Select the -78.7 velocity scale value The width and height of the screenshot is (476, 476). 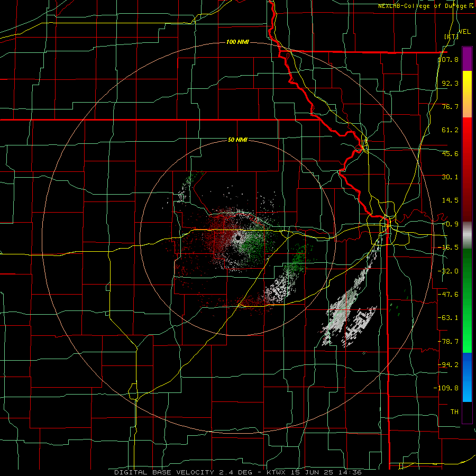coord(448,342)
